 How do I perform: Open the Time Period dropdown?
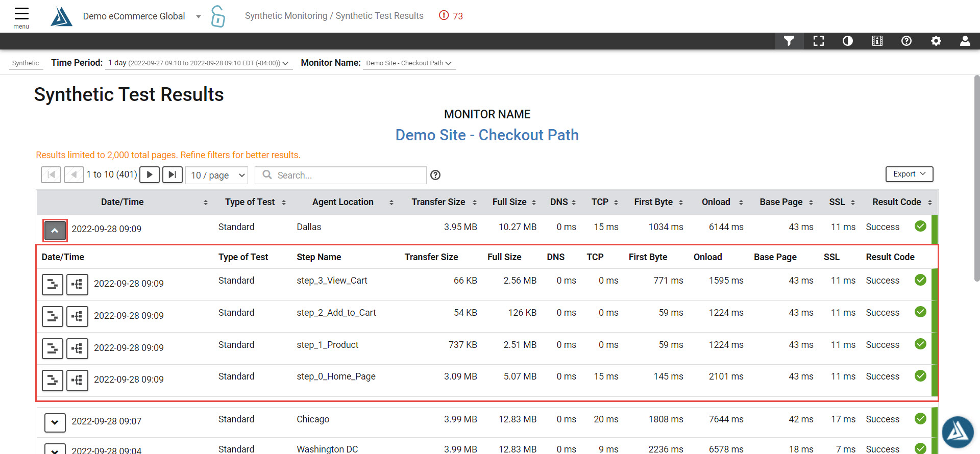click(199, 63)
